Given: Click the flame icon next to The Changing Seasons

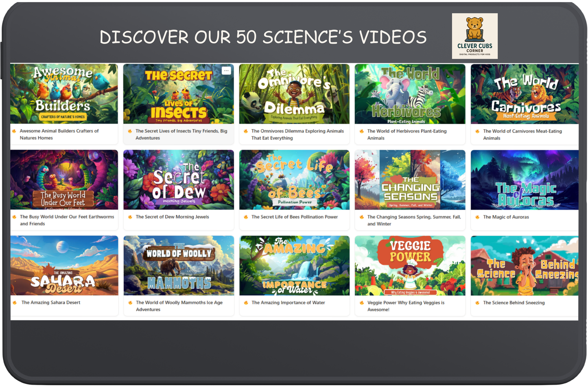Looking at the screenshot, I should pyautogui.click(x=361, y=217).
